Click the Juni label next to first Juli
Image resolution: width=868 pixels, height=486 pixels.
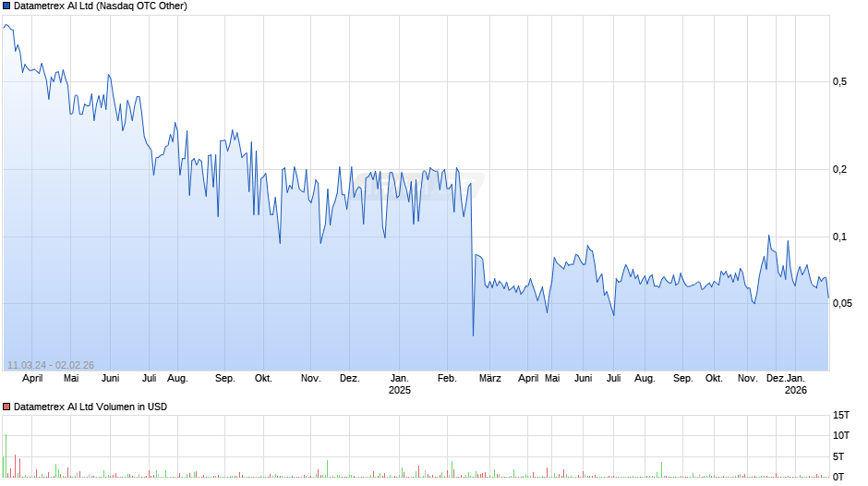110,379
